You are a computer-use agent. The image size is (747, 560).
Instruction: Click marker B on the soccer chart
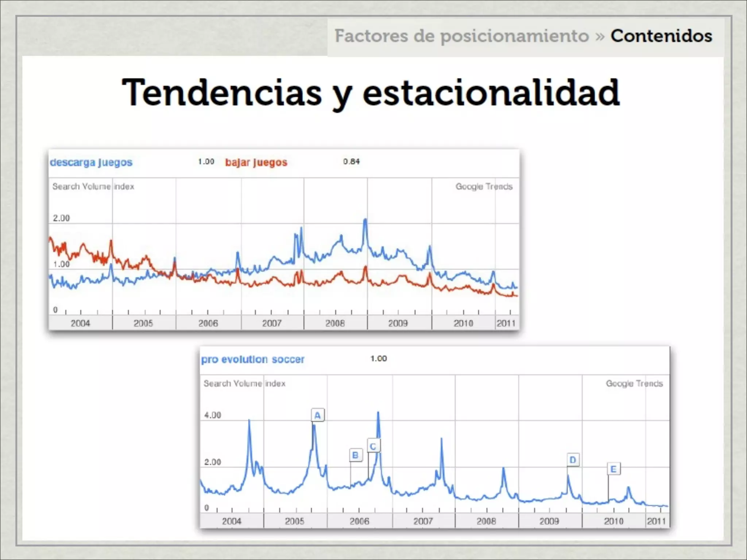pyautogui.click(x=356, y=455)
